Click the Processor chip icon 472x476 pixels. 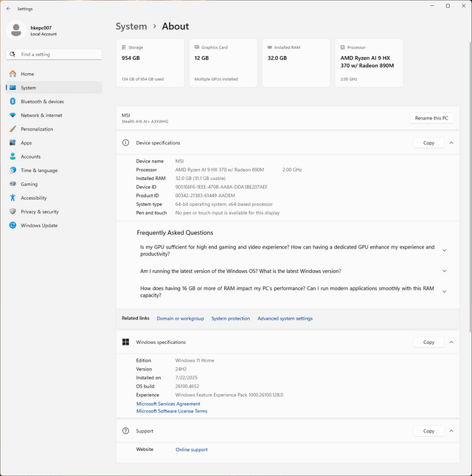[342, 47]
